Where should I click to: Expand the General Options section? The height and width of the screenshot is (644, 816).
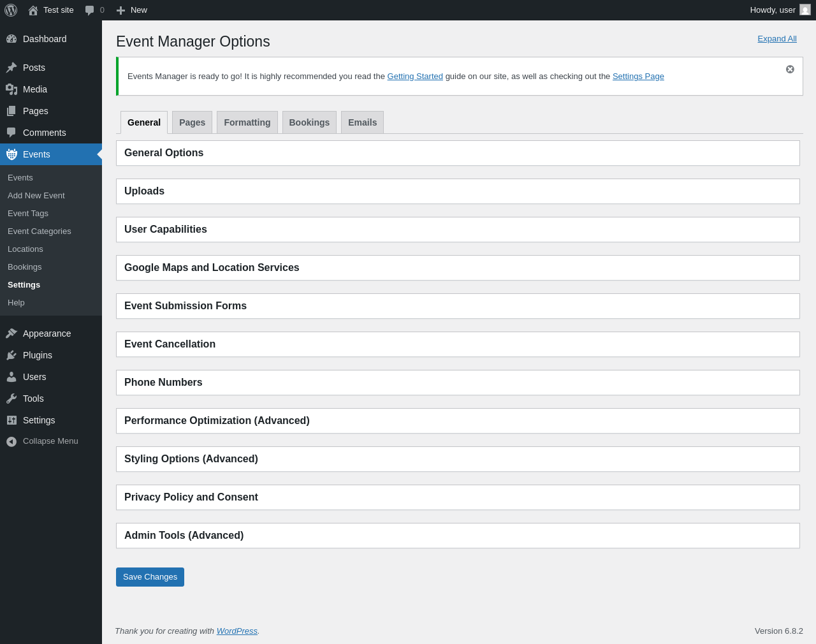(x=458, y=153)
